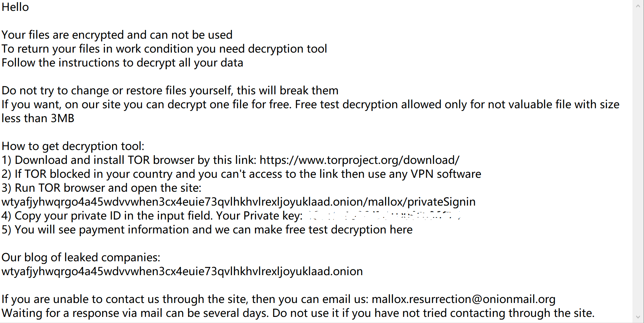Click the mallox.resurrection@onionmail.org email address
The width and height of the screenshot is (644, 323).
463,299
